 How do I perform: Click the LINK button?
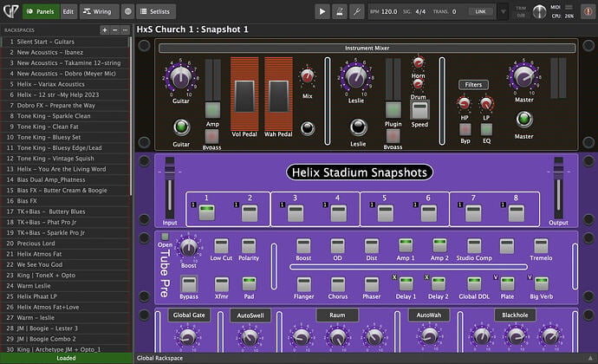[480, 11]
